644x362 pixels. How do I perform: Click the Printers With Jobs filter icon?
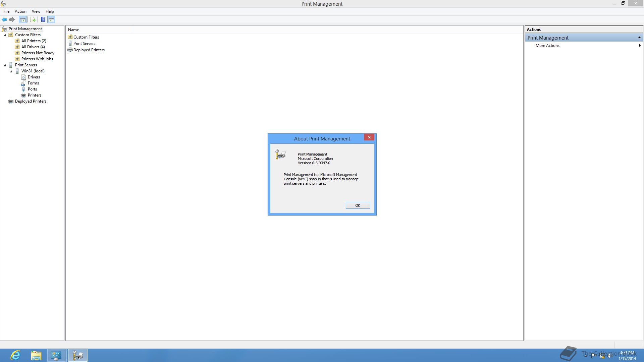[17, 59]
